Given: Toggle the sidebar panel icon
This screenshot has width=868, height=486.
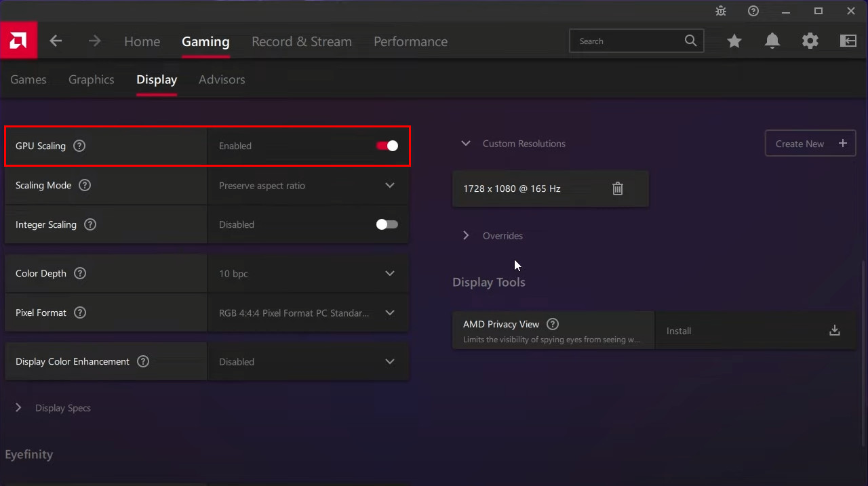Looking at the screenshot, I should [x=848, y=41].
